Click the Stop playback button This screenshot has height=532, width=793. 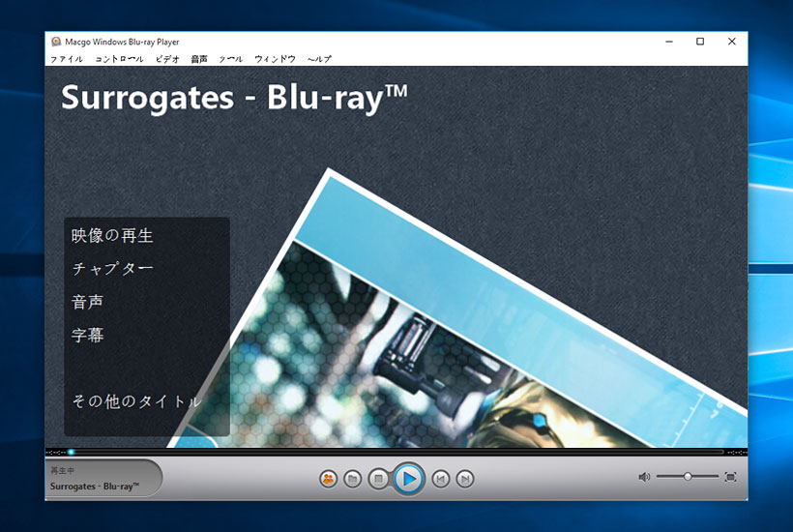pyautogui.click(x=379, y=478)
